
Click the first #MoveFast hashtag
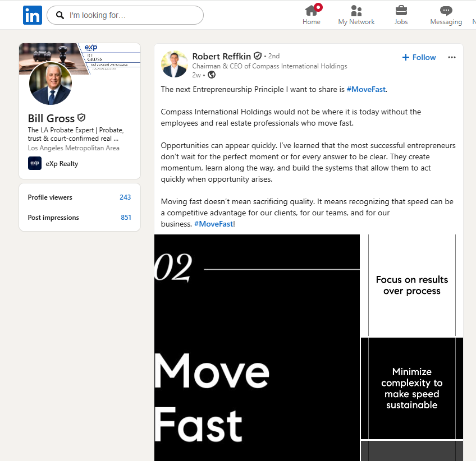366,90
